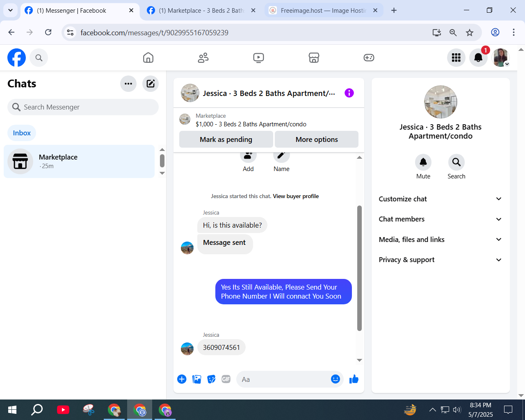Open Chats options three-dot button
Viewport: 525px width, 420px height.
point(128,84)
